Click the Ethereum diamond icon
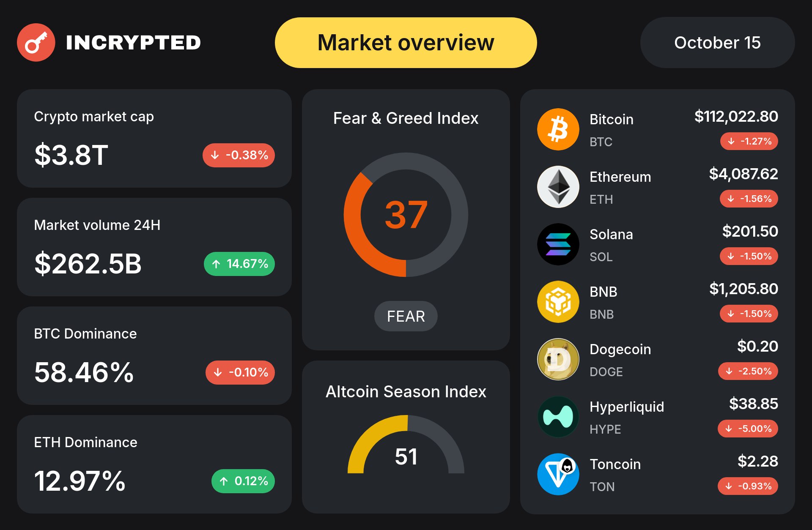Viewport: 812px width, 530px height. pyautogui.click(x=558, y=187)
